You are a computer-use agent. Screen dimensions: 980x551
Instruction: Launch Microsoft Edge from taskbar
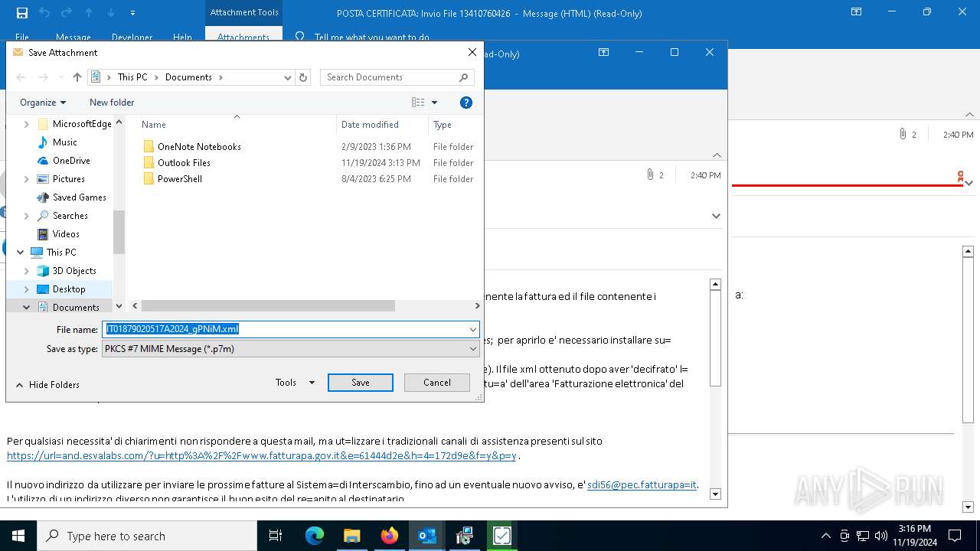(315, 536)
